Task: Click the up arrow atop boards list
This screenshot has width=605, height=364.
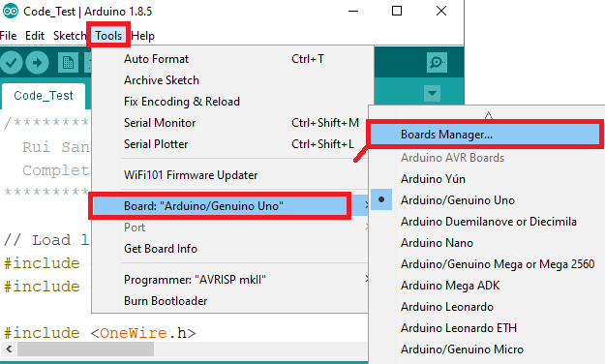Action: (x=489, y=115)
